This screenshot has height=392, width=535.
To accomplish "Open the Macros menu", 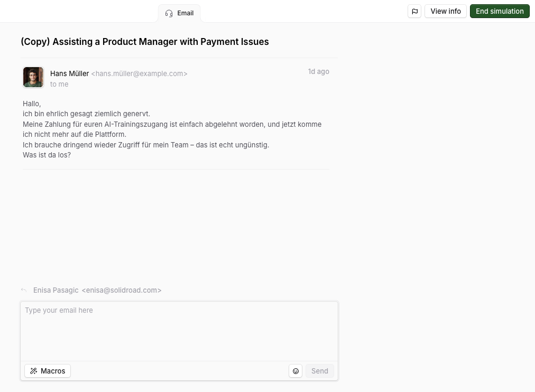I will [48, 371].
